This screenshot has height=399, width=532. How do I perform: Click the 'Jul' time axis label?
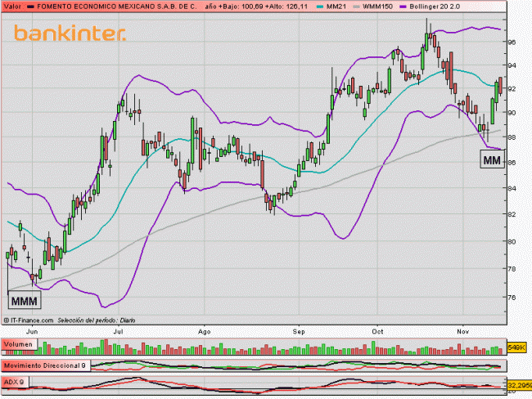[118, 331]
